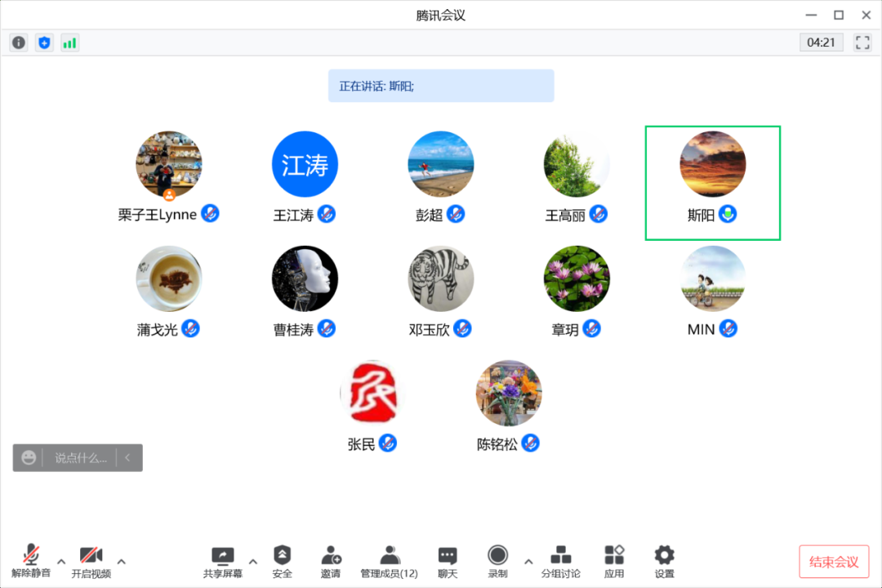Viewport: 882px width, 588px height.
Task: Click the name label 邓玉欣
Action: click(x=430, y=330)
